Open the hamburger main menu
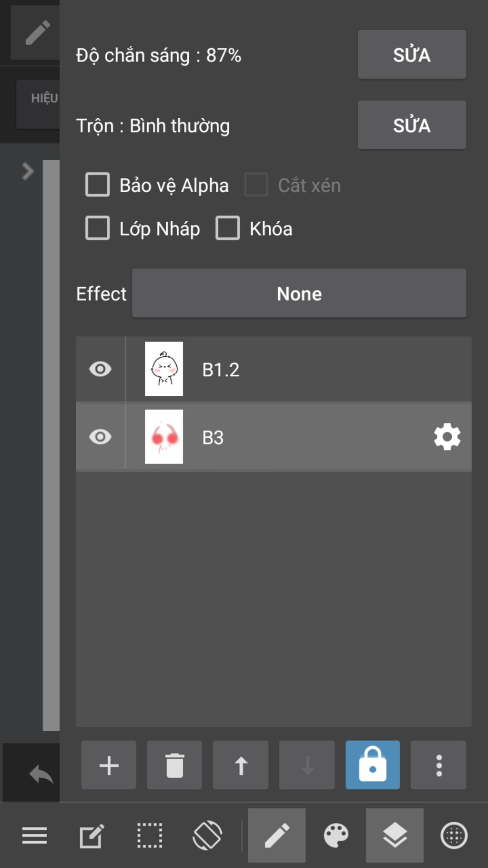The height and width of the screenshot is (868, 488). 34,836
